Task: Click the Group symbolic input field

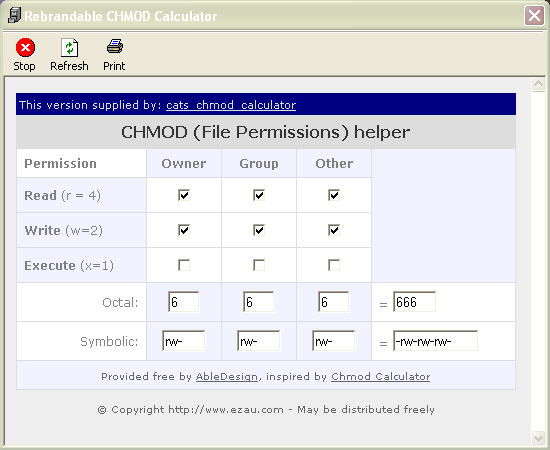Action: point(259,341)
